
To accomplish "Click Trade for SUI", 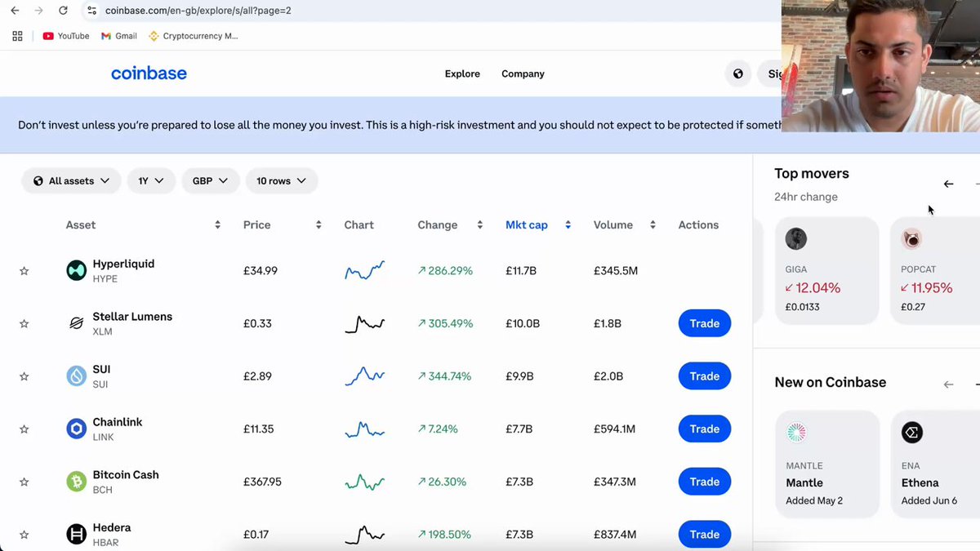I will click(x=704, y=376).
